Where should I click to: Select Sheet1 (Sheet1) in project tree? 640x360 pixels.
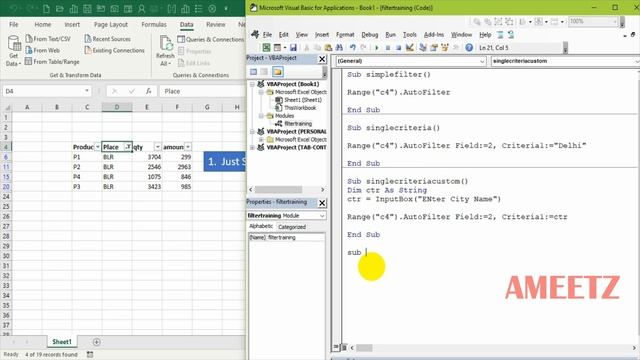pyautogui.click(x=298, y=100)
